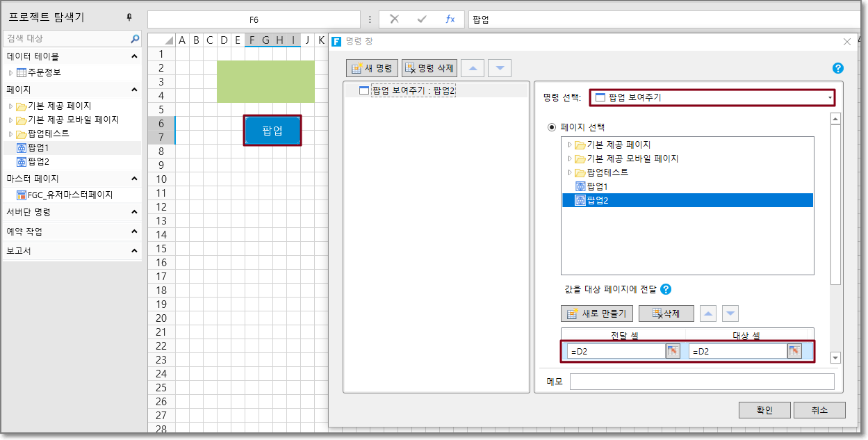The height and width of the screenshot is (440, 868).
Task: Pin the 프로젝트 탐색기 panel
Action: pos(129,17)
